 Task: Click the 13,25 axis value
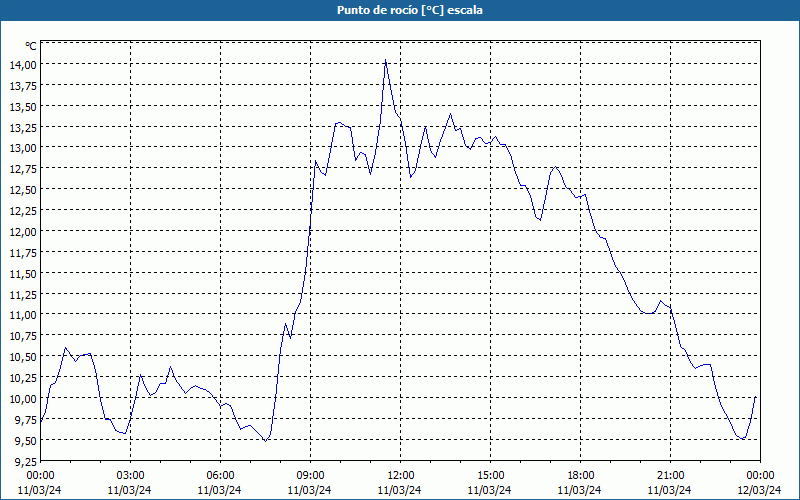pyautogui.click(x=23, y=128)
